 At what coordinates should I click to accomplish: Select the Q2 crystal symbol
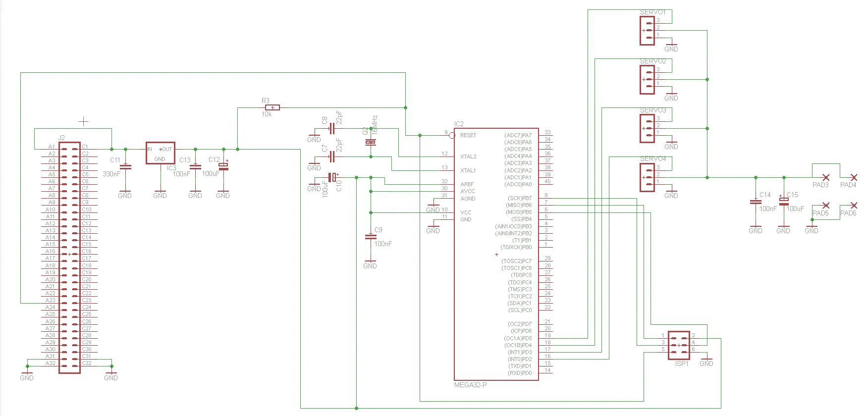tap(370, 143)
